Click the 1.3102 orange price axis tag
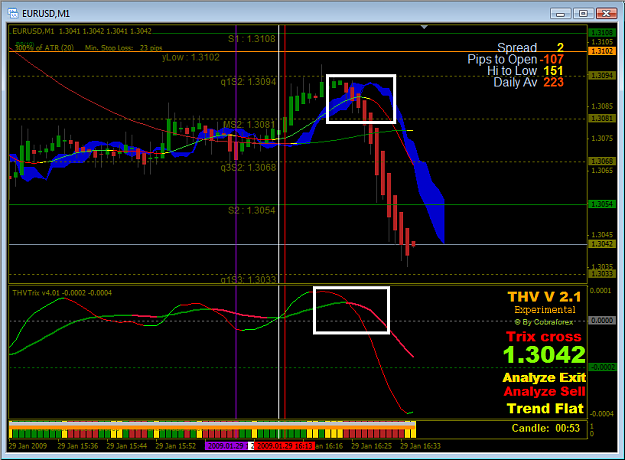Screen dimensions: 625x460 coord(601,51)
